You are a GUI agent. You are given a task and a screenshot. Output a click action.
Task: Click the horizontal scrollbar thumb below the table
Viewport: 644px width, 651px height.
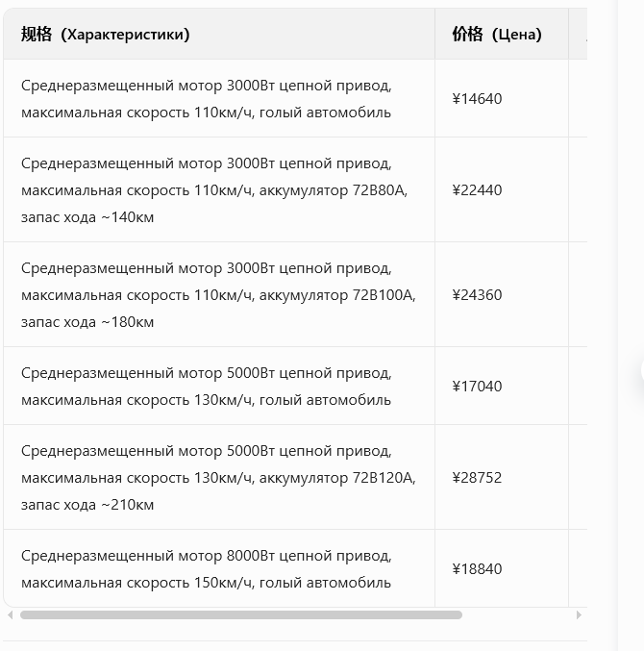(x=240, y=614)
